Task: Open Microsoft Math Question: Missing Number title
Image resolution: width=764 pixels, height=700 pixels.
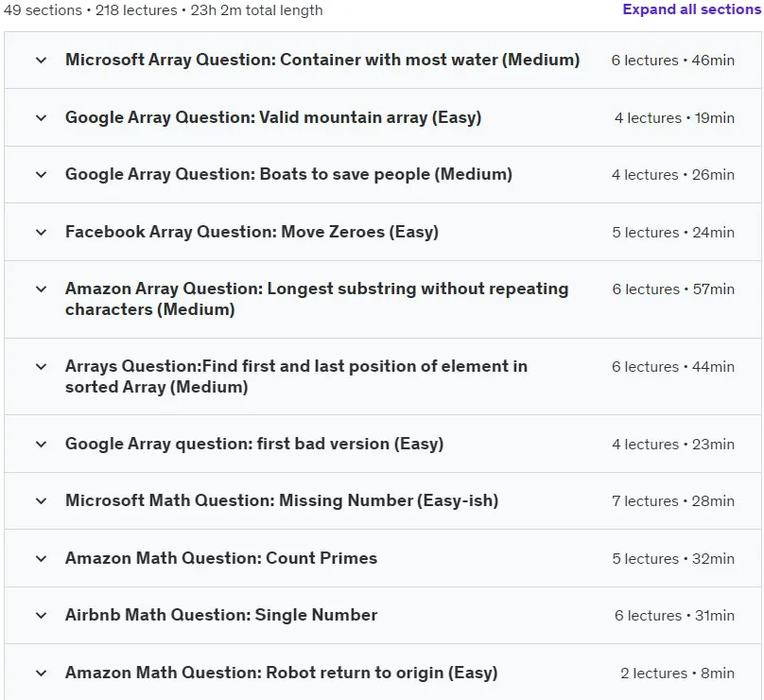Action: [282, 500]
